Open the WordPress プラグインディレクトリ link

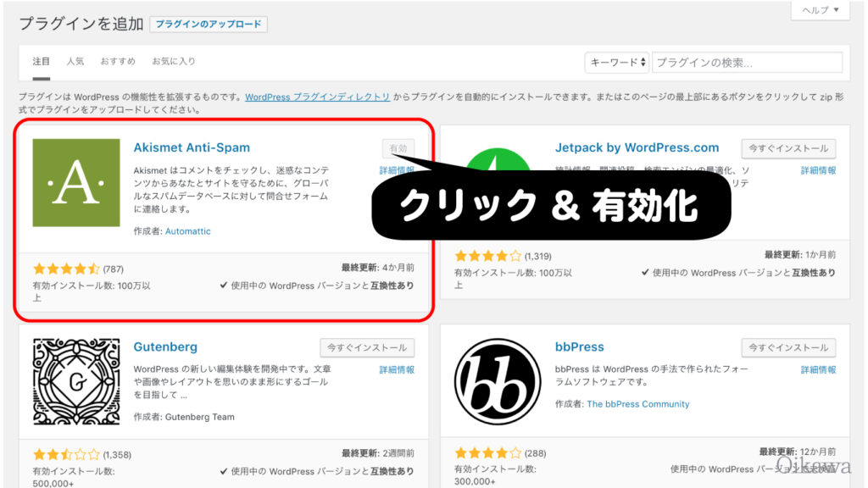317,97
